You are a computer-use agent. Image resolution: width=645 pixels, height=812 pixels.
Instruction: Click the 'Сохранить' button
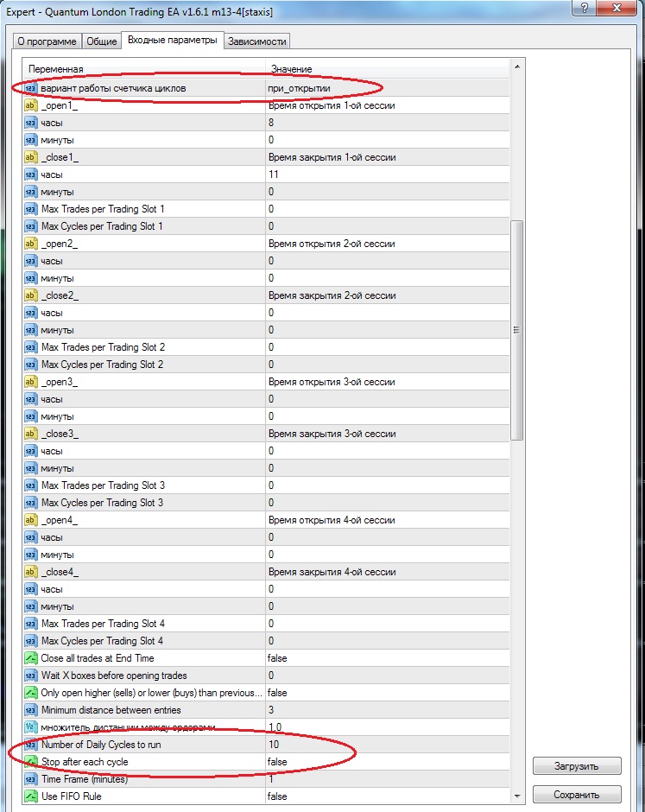577,795
